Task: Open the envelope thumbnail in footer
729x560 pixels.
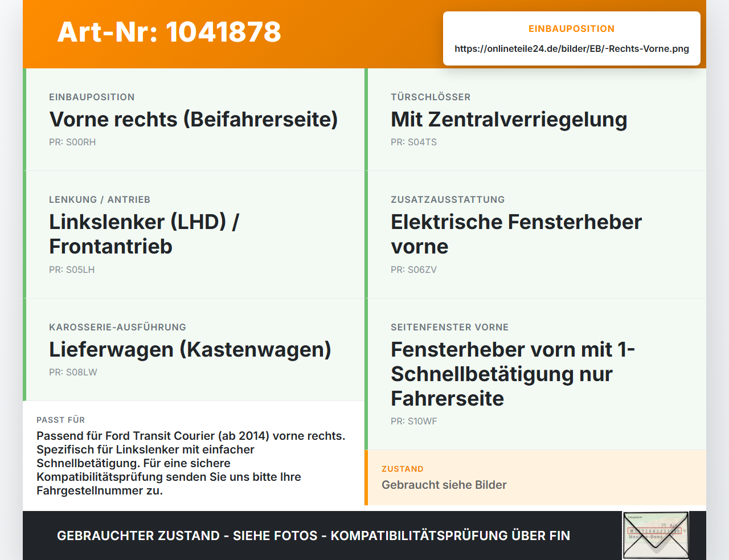Action: pyautogui.click(x=656, y=536)
